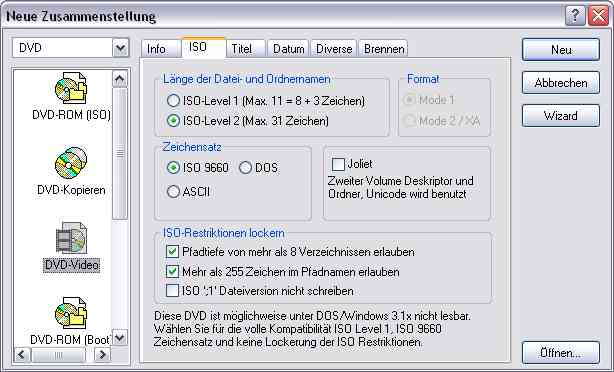Click the Neu button
The height and width of the screenshot is (372, 614).
tap(561, 50)
